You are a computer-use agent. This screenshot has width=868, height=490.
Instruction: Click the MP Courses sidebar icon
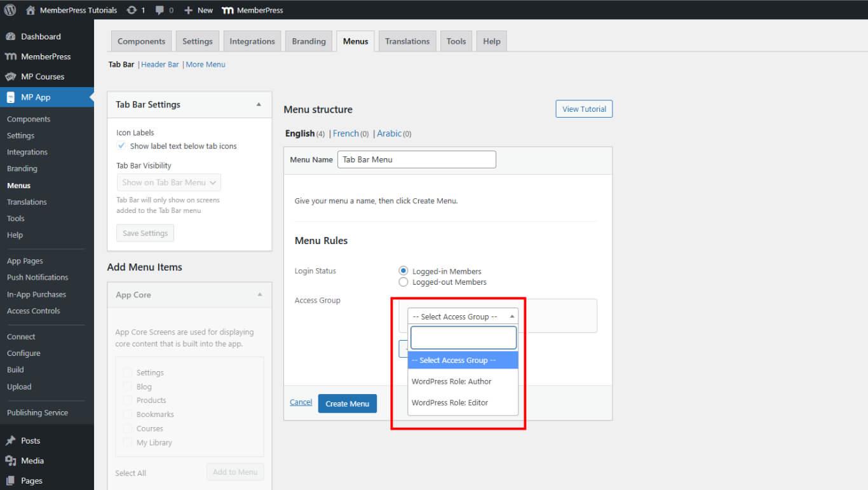(11, 77)
